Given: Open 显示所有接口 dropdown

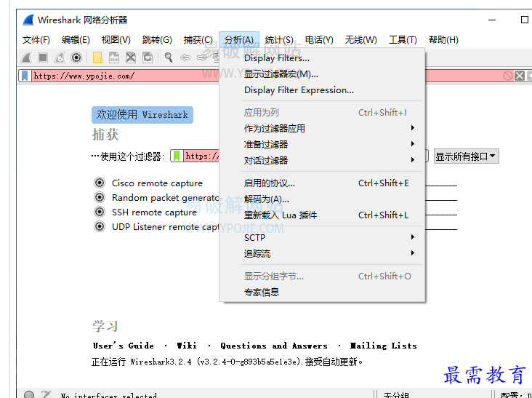Looking at the screenshot, I should 466,156.
